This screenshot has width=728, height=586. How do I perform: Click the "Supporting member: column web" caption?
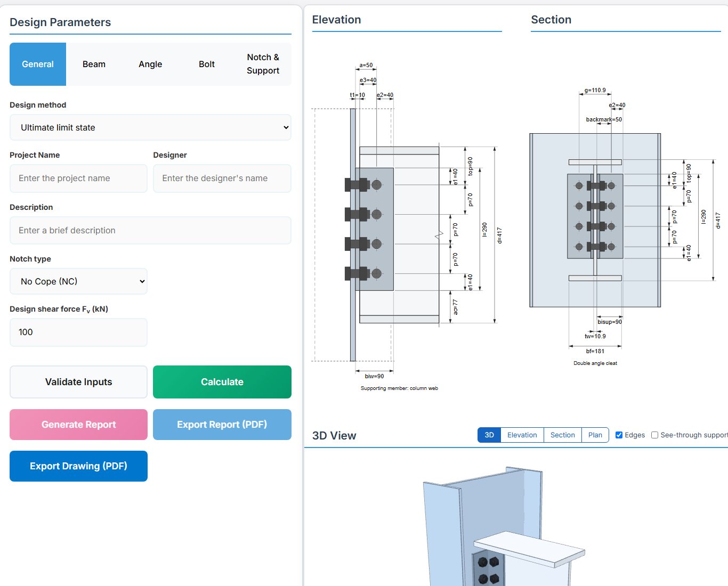point(399,388)
